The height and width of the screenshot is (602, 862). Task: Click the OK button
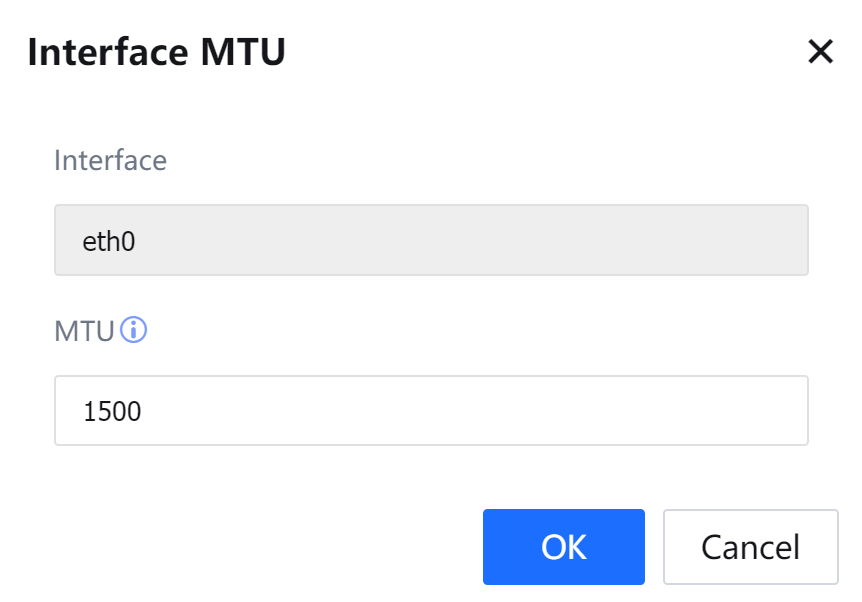563,547
